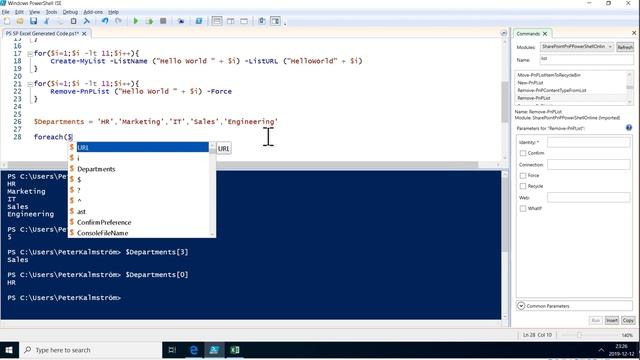Tick the WhatIf checkbox

pyautogui.click(x=523, y=209)
